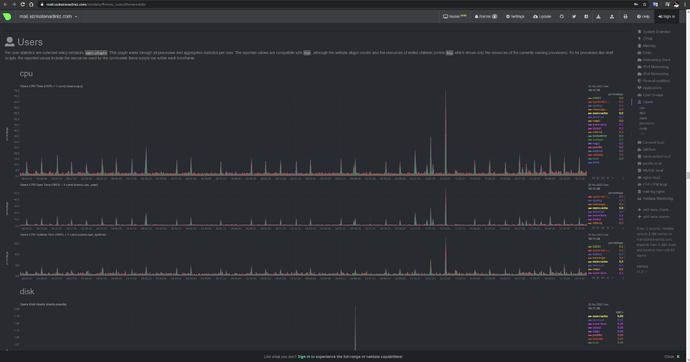Open User Groups in sidebar
Image resolution: width=690 pixels, height=362 pixels.
click(x=650, y=95)
